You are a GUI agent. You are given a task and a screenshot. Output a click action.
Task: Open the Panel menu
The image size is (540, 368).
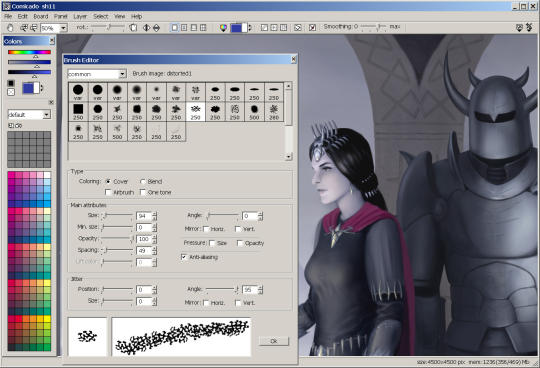[x=61, y=16]
